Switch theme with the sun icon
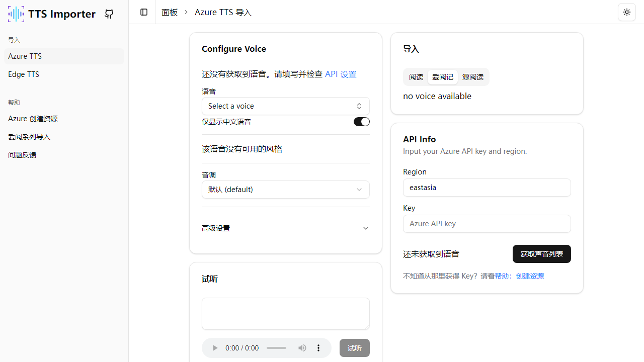This screenshot has height=362, width=644. pos(627,12)
